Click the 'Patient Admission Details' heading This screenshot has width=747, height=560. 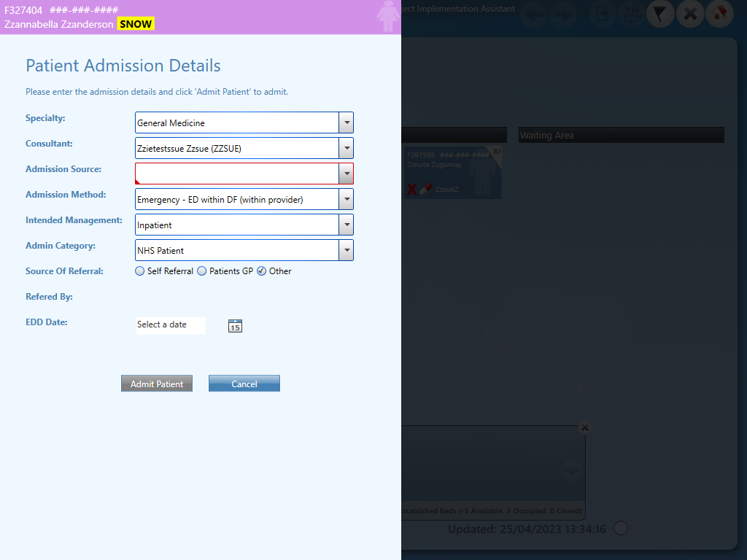click(123, 65)
